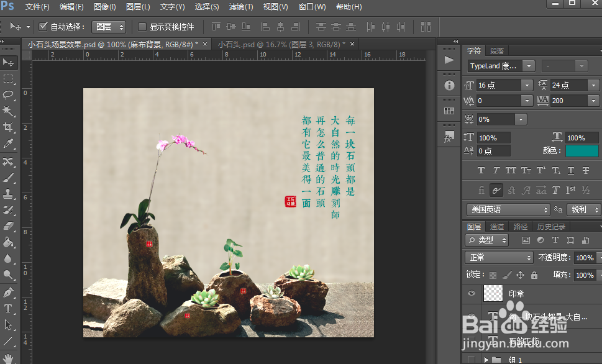Select the Magic Wand tool
The image size is (602, 364).
pyautogui.click(x=8, y=111)
